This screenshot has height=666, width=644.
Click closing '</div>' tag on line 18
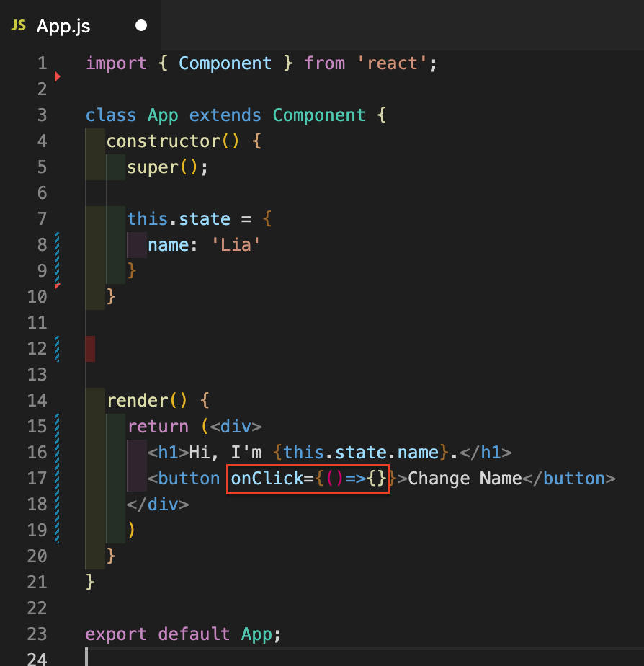click(158, 505)
